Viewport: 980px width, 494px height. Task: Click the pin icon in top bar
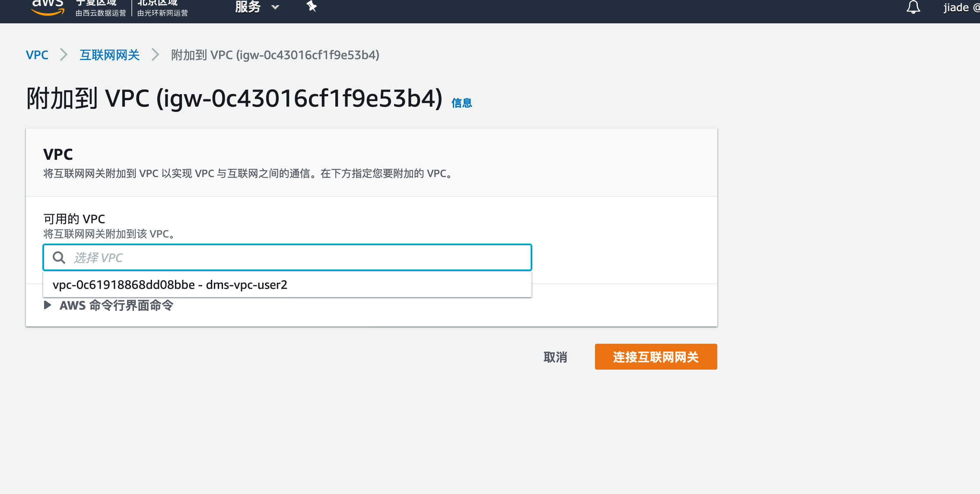[x=312, y=6]
